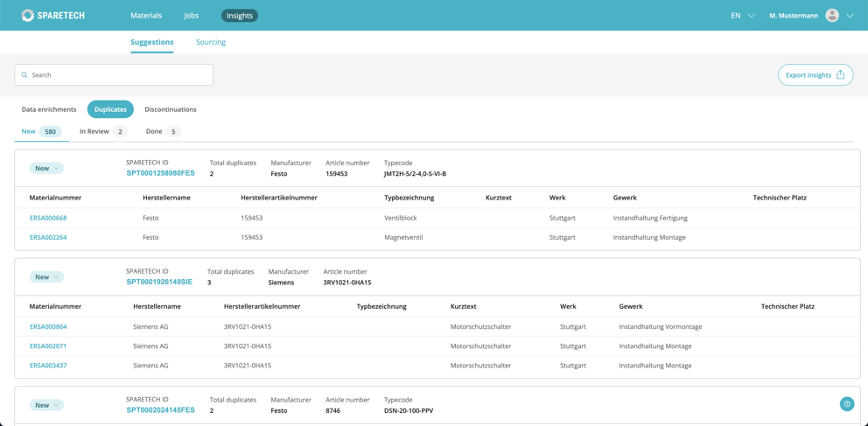The width and height of the screenshot is (868, 426).
Task: Click the export share icon
Action: click(x=840, y=75)
